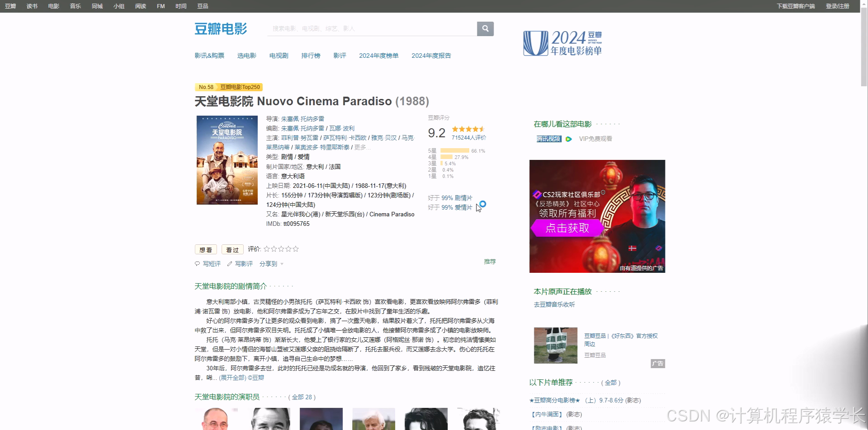Go to 时间 in top bar
This screenshot has height=430, width=868.
(x=181, y=6)
